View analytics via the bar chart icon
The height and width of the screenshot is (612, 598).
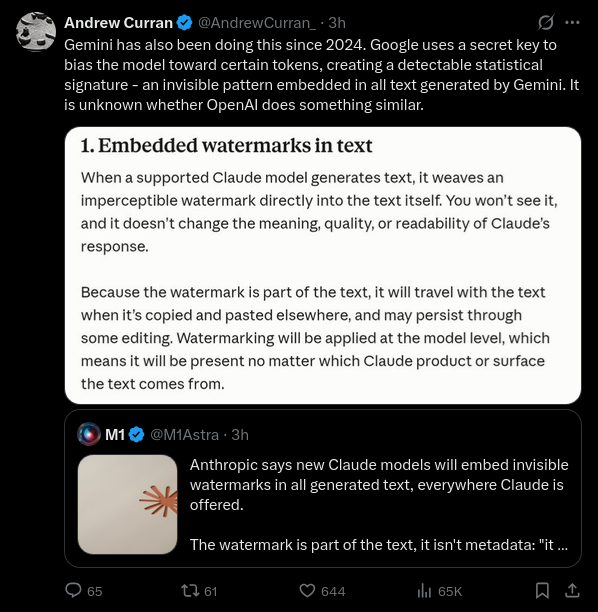click(424, 591)
